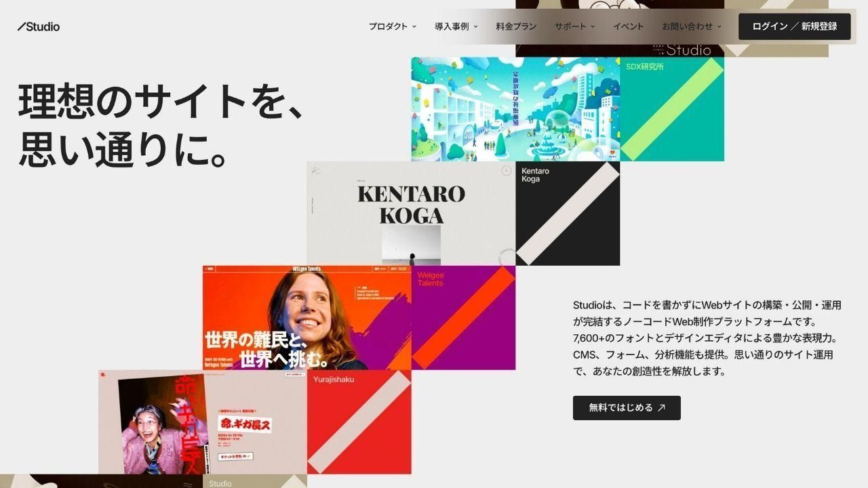The height and width of the screenshot is (488, 868).
Task: Select the black Kentaro Koga tile
Action: point(568,213)
